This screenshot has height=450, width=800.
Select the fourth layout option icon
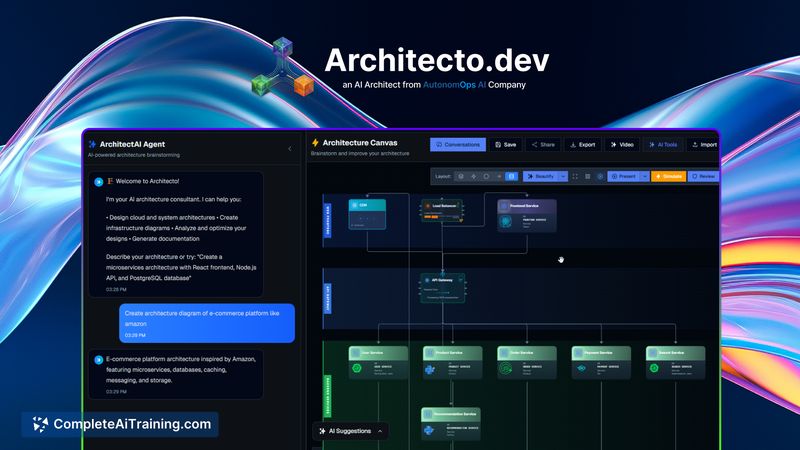[x=499, y=176]
